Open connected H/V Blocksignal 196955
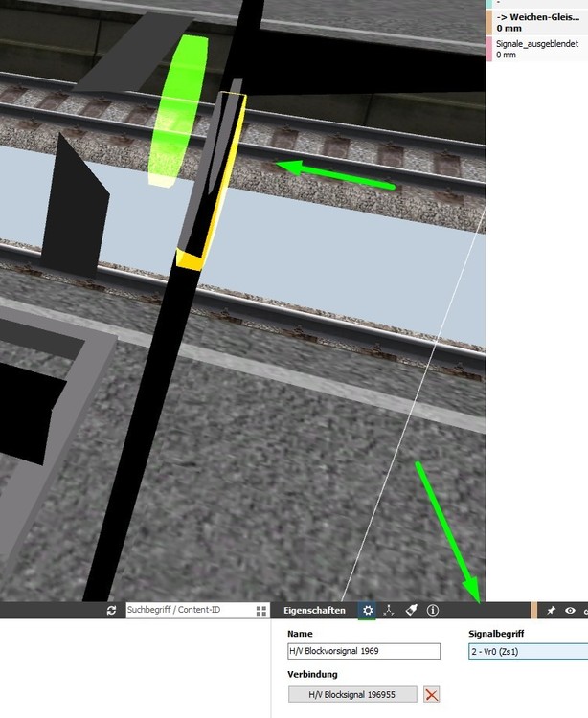The image size is (588, 718). (x=352, y=694)
